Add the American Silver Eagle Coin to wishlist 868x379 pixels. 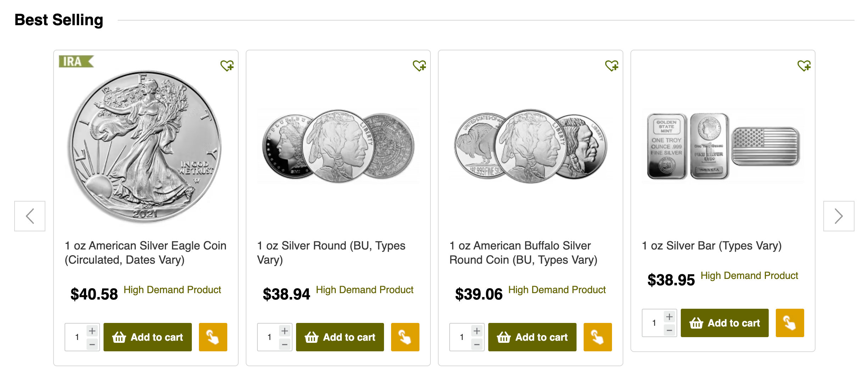click(227, 66)
